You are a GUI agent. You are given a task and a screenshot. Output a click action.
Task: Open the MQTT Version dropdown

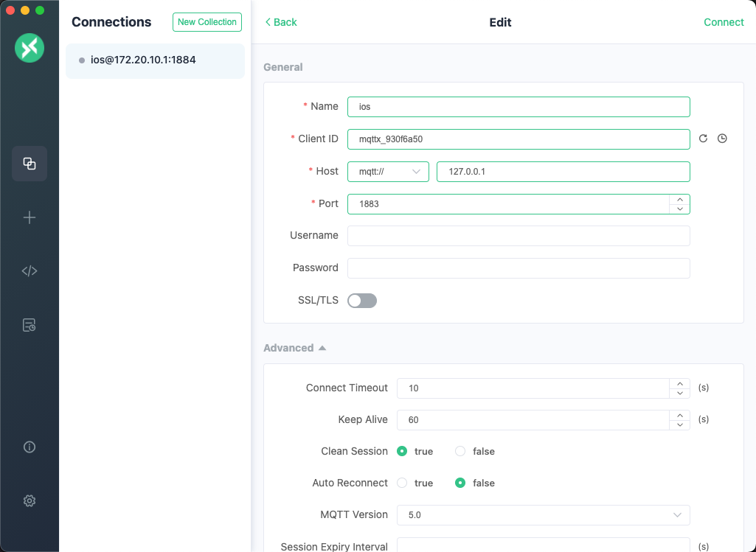click(544, 515)
